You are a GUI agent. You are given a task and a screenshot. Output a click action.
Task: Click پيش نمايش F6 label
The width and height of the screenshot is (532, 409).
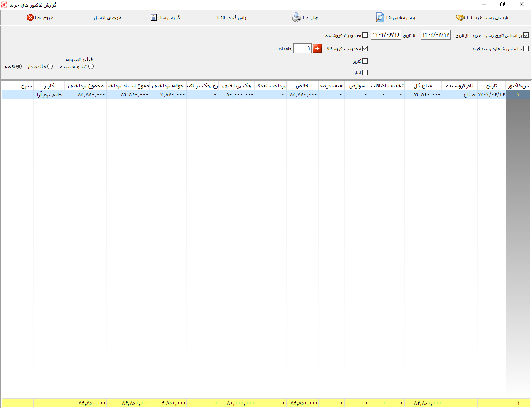(x=401, y=17)
